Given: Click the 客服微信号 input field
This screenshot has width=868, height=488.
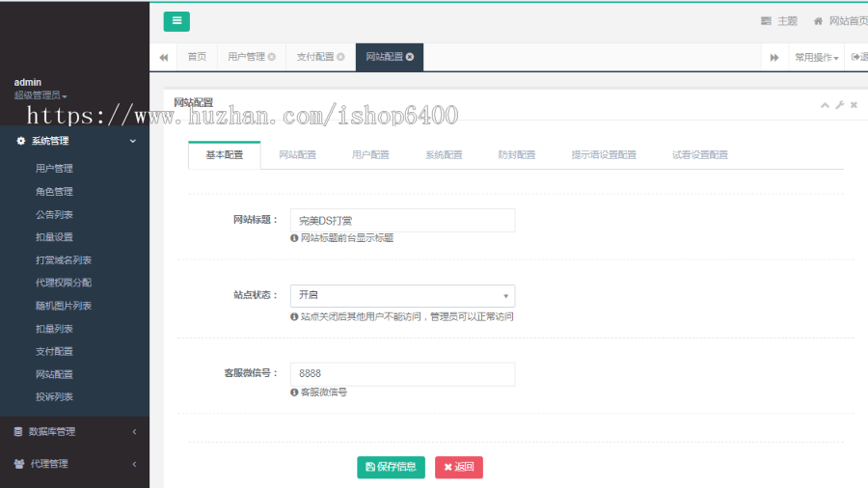Looking at the screenshot, I should tap(402, 374).
